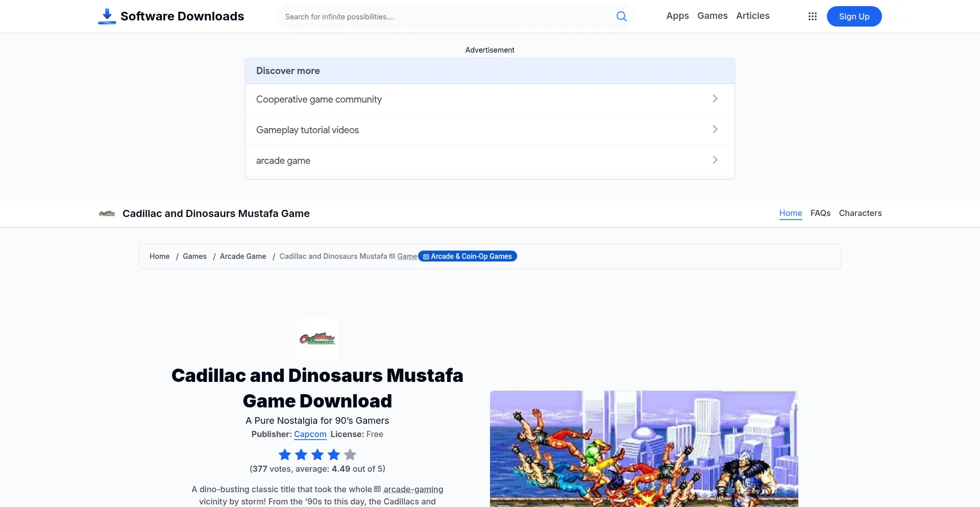Click the Software Downloads site title
This screenshot has height=507, width=980.
pyautogui.click(x=182, y=16)
